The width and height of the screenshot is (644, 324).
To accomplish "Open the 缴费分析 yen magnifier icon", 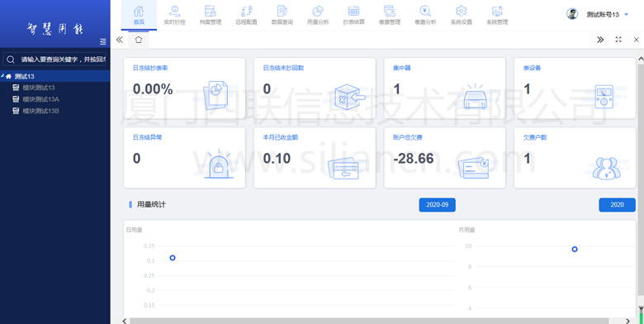I will click(425, 11).
